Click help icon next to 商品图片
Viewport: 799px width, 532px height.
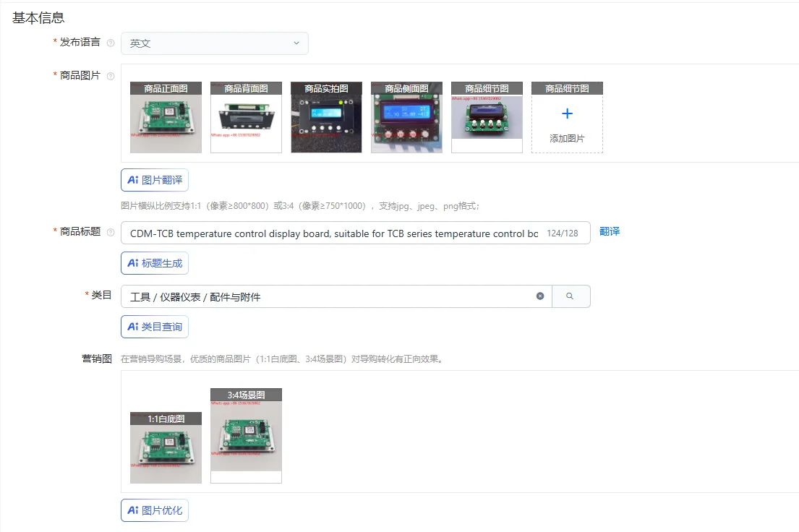[111, 77]
